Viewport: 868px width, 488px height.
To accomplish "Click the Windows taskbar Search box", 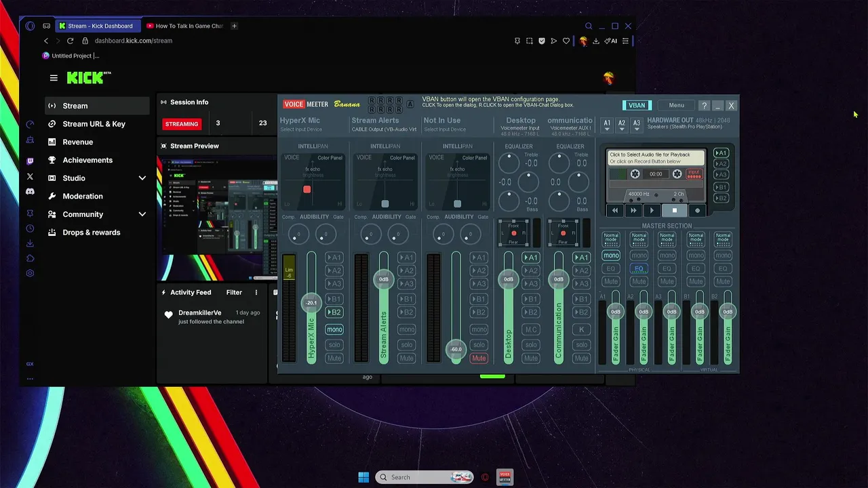I will click(425, 477).
